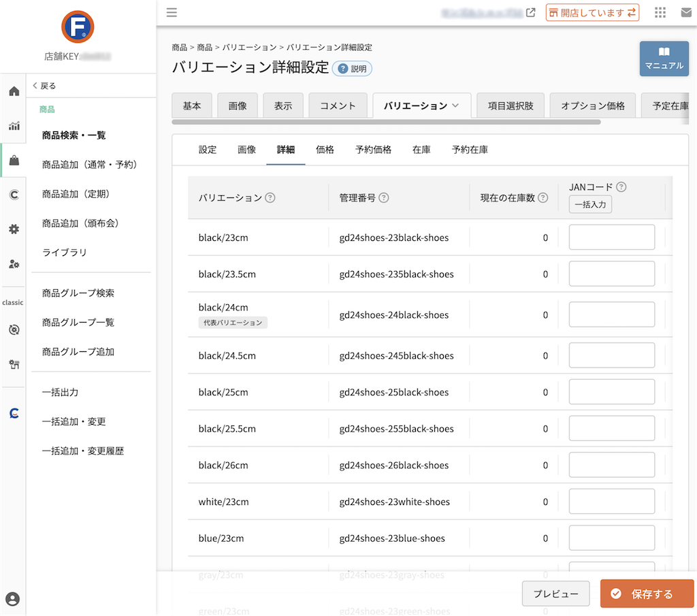
Task: Select the shopping bag products icon
Action: point(14,161)
